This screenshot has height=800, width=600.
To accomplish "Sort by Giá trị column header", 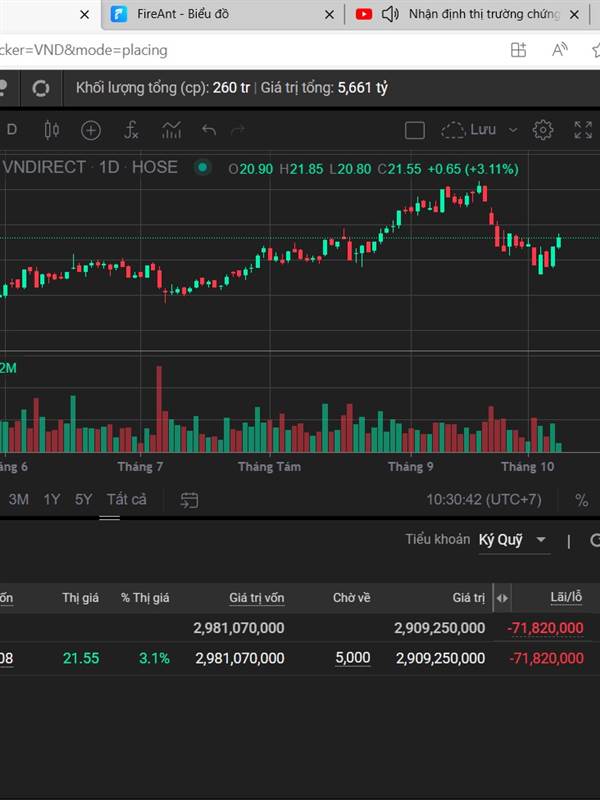I will coord(468,598).
